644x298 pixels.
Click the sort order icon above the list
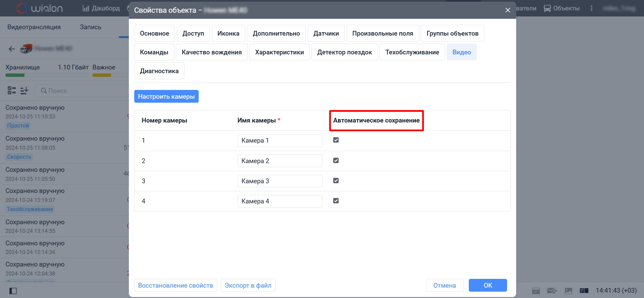tap(24, 90)
